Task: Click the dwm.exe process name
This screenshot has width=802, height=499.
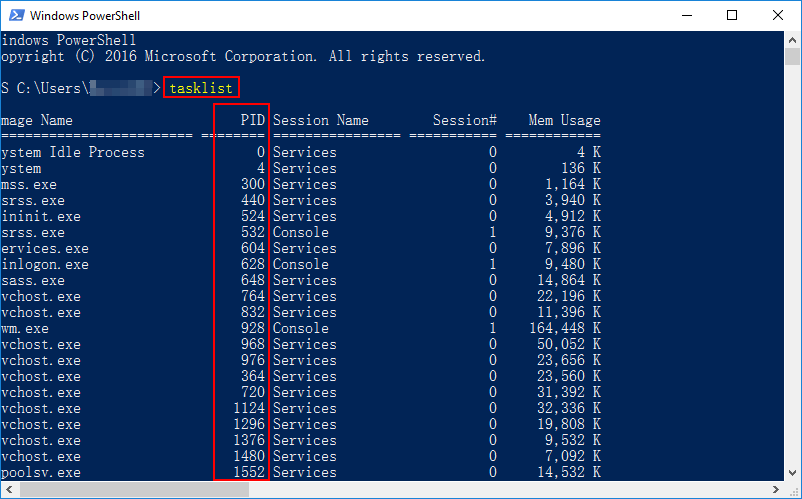Action: tap(25, 328)
